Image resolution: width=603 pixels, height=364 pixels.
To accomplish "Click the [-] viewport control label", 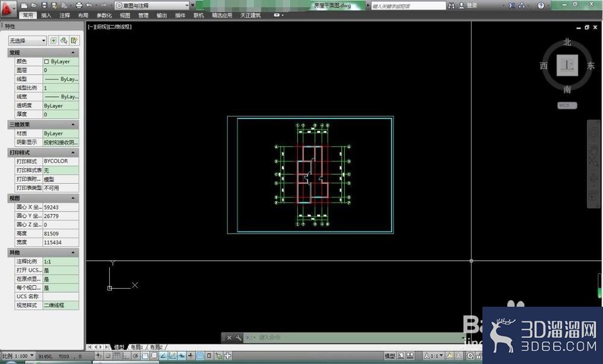I will [x=91, y=27].
